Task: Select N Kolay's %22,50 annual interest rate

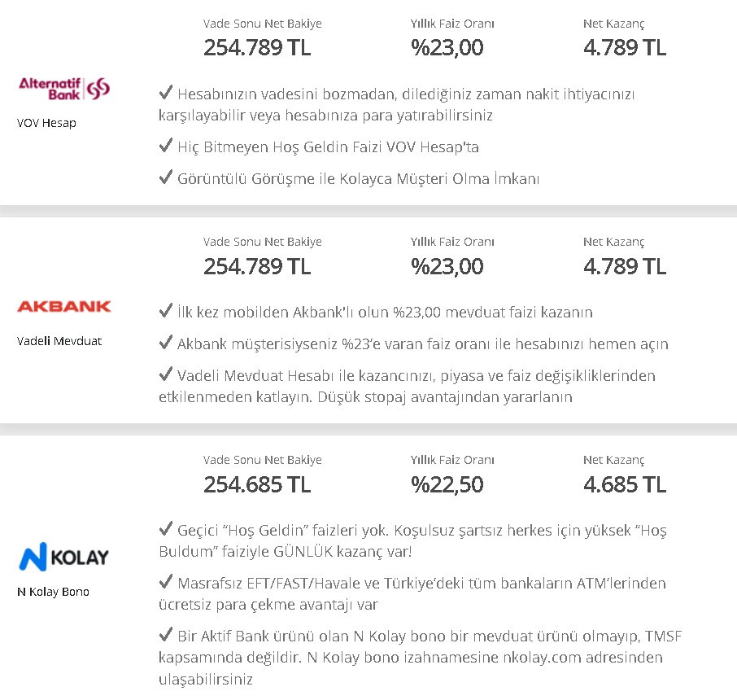Action: click(447, 484)
